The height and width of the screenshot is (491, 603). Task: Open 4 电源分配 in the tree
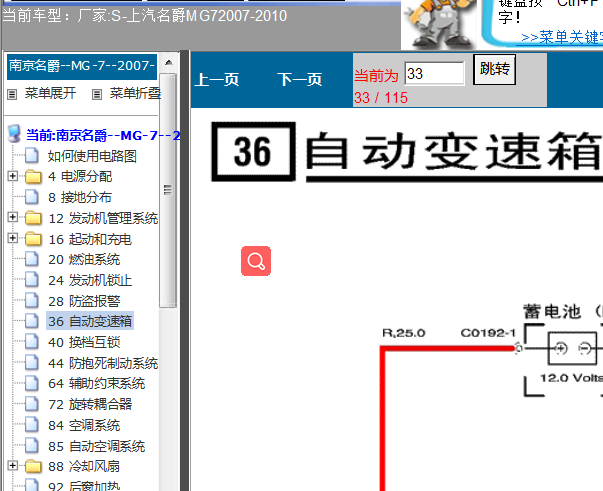[x=80, y=176]
